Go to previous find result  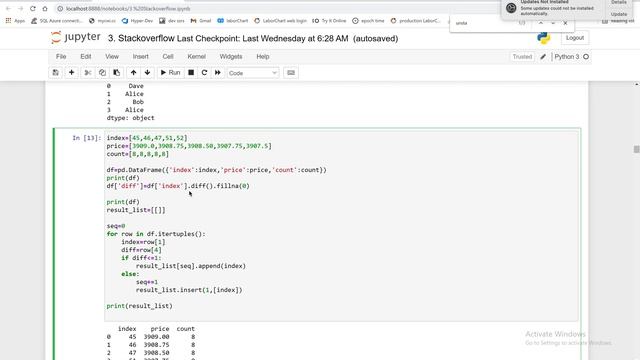click(x=541, y=23)
